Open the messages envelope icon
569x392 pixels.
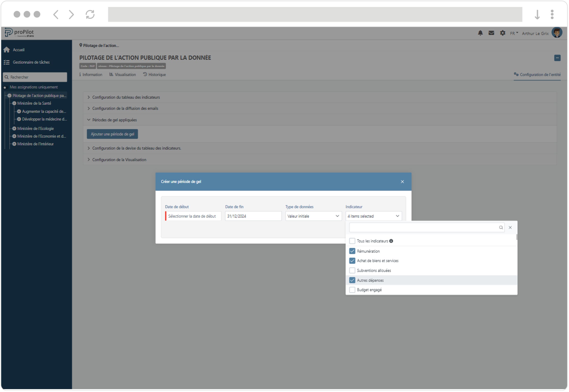click(x=491, y=33)
